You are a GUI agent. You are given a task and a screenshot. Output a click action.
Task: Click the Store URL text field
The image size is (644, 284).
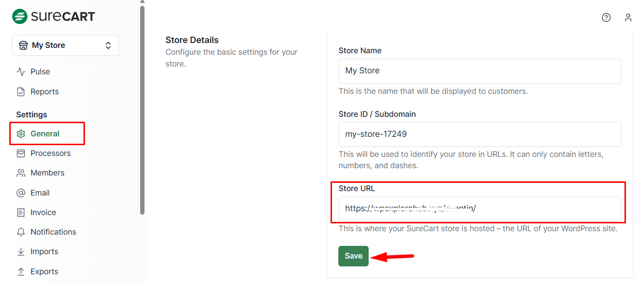tap(479, 209)
